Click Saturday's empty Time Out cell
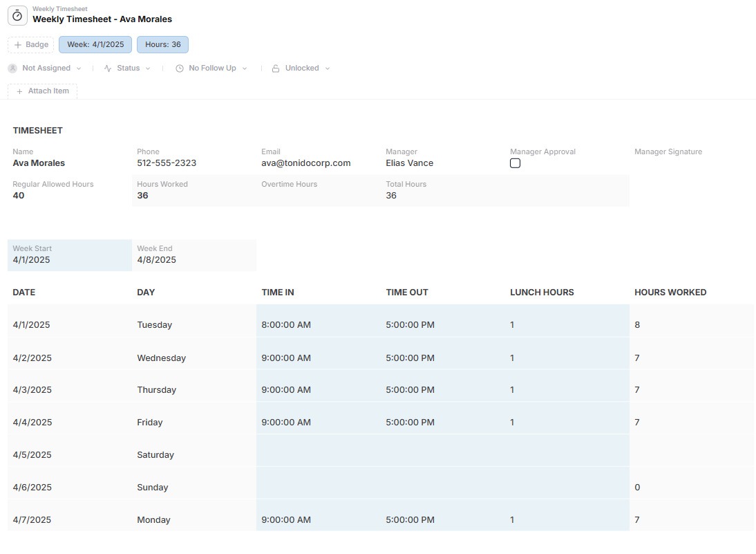This screenshot has height=554, width=756. click(443, 450)
